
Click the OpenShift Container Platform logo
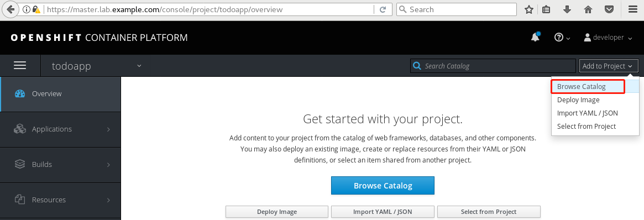point(99,38)
